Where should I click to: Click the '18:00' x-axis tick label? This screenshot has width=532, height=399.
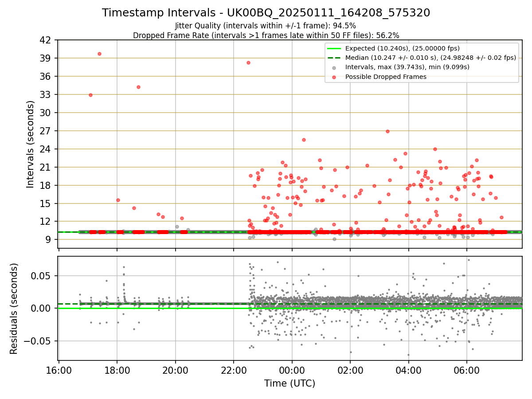click(117, 370)
